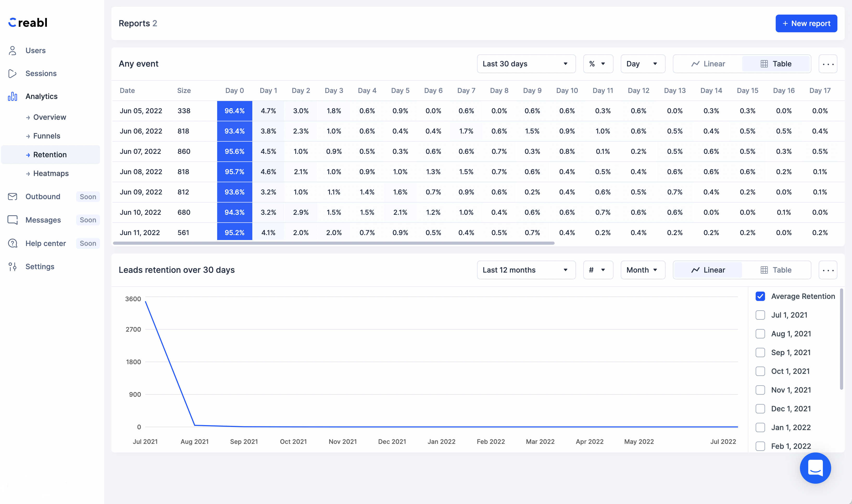Click the Outbound envelope icon
Viewport: 852px width, 504px height.
click(12, 197)
